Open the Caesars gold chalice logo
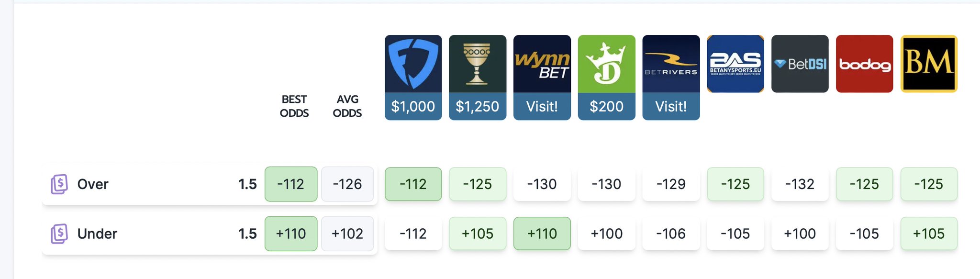Viewport: 980px width, 279px height. pos(478,64)
